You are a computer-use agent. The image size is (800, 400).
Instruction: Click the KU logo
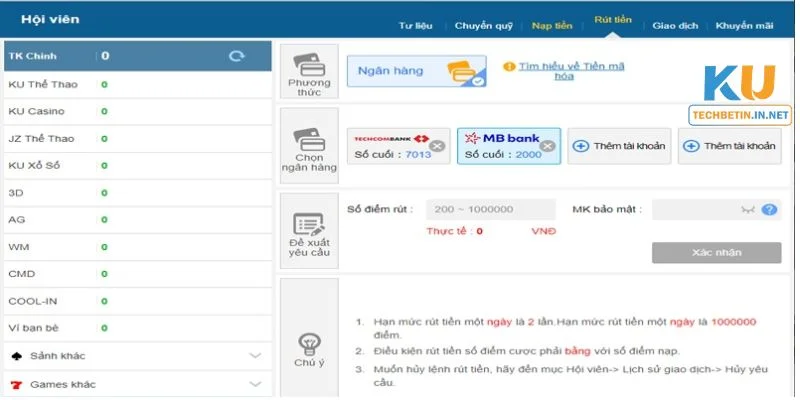[739, 83]
